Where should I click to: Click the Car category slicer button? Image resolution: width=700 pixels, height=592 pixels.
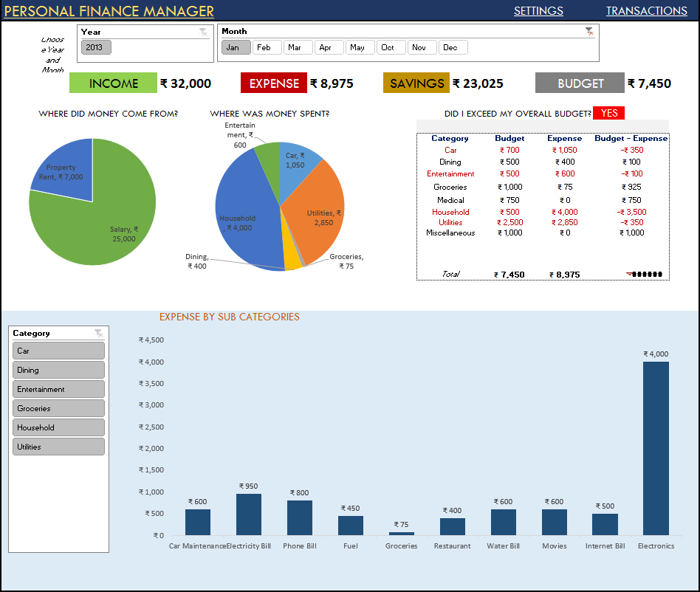[58, 350]
